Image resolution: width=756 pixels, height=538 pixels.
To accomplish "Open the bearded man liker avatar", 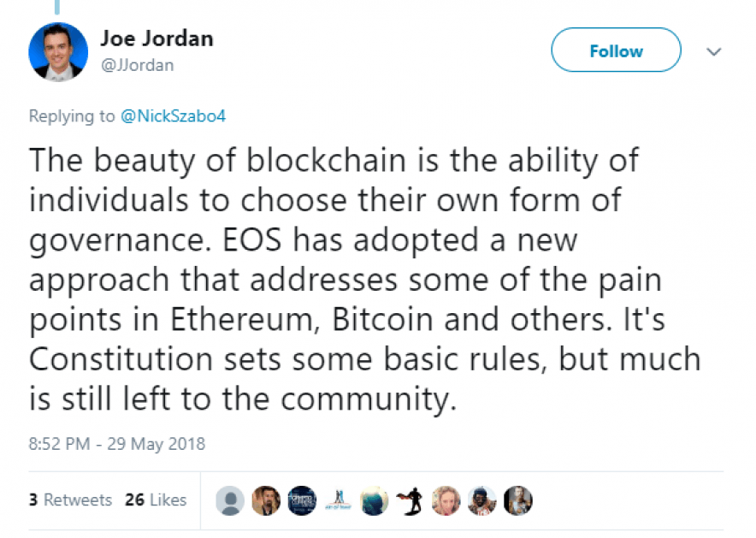I will [265, 500].
